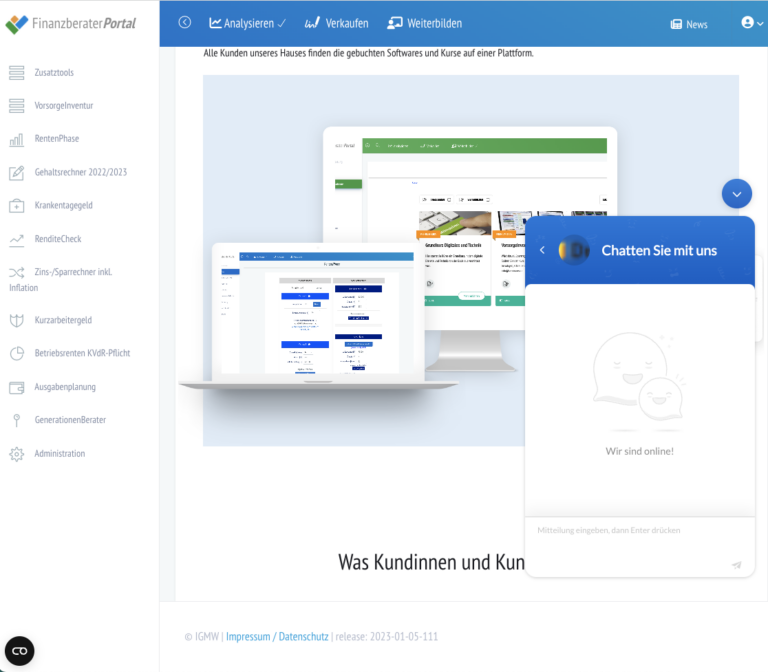Click the Krankentagegeld medical kit icon
Image resolution: width=768 pixels, height=672 pixels.
pyautogui.click(x=16, y=206)
